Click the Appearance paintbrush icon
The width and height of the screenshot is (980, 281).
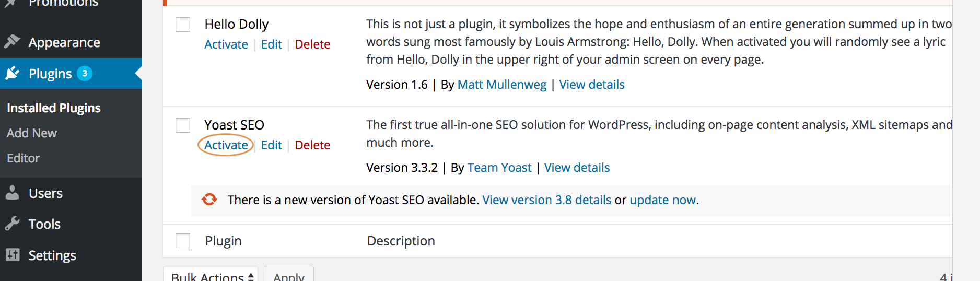click(12, 41)
